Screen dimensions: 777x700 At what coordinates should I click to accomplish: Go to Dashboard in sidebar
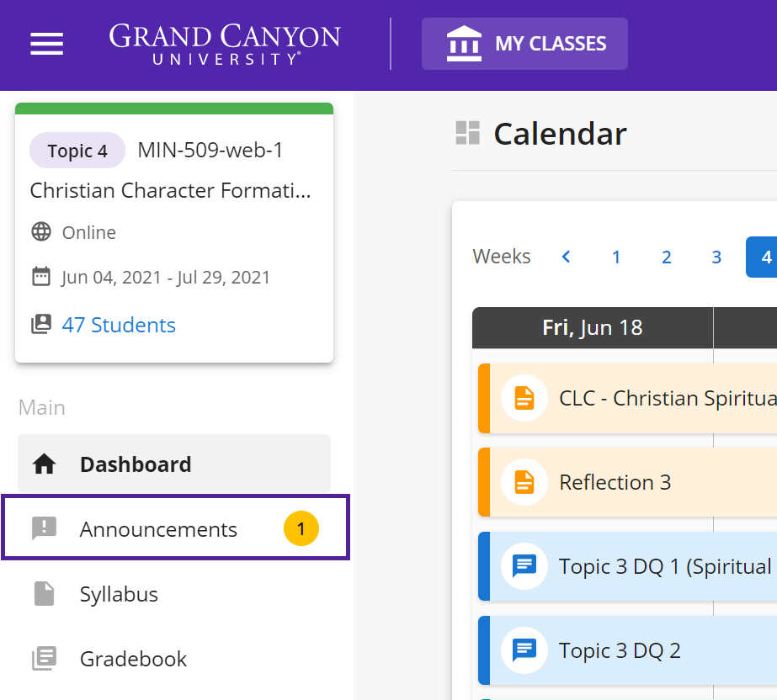(174, 464)
